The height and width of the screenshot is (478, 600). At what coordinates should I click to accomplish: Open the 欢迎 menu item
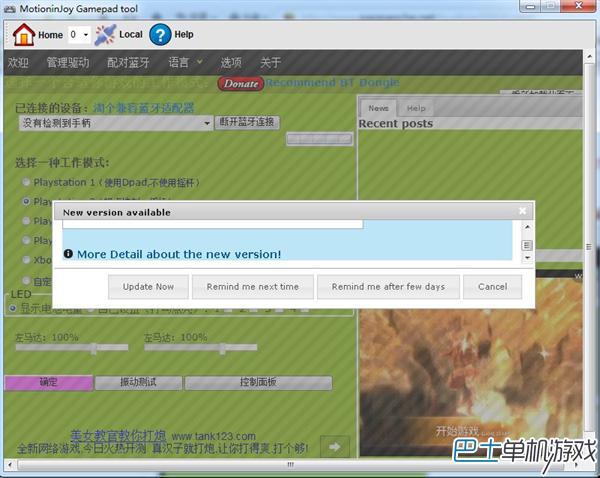18,62
